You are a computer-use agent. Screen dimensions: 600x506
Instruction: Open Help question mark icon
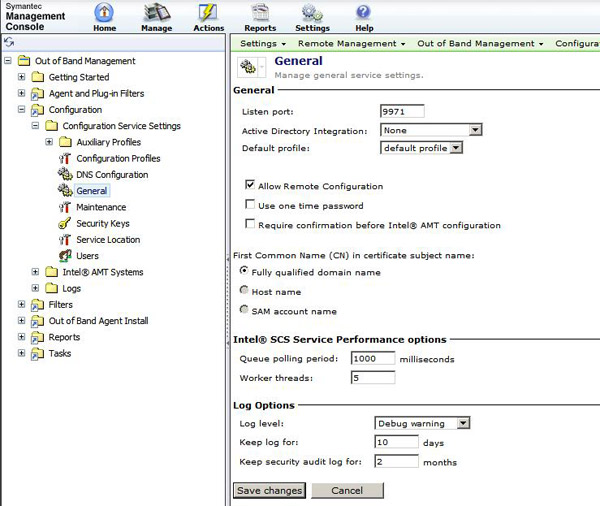coord(363,13)
